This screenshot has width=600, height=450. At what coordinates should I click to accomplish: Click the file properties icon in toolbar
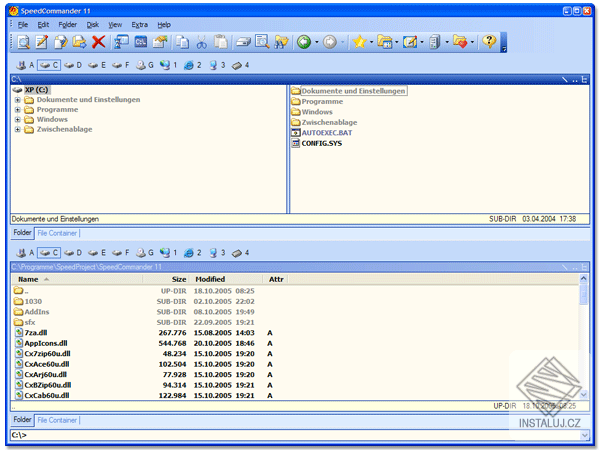[x=60, y=42]
